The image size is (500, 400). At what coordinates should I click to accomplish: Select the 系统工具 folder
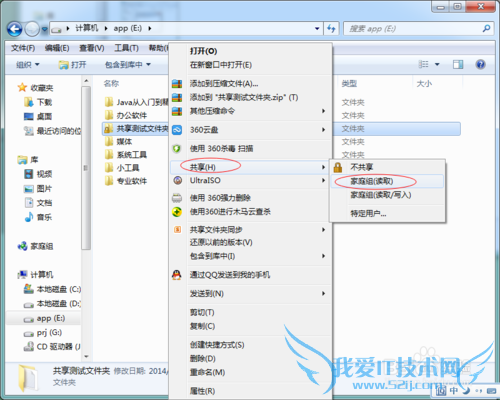point(132,155)
